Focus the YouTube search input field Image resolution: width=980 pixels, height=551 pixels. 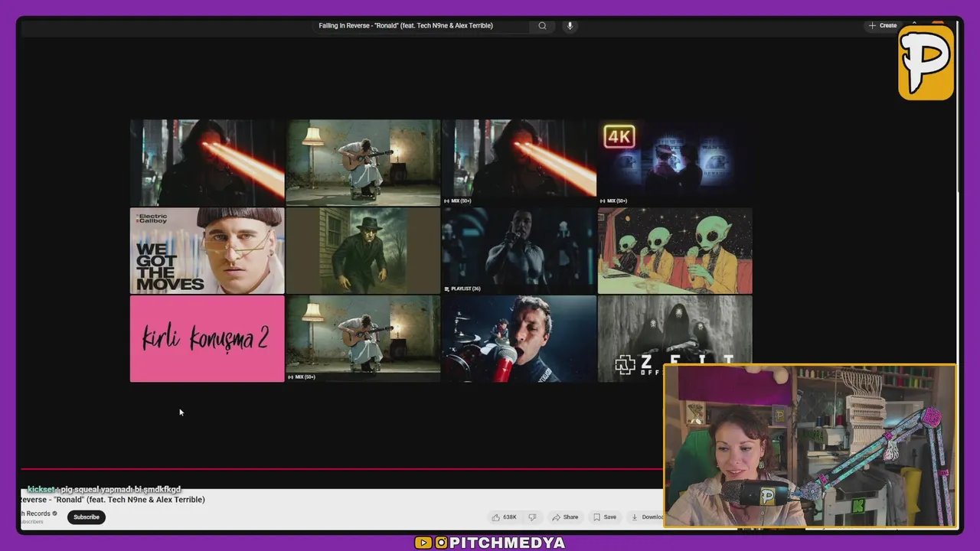tap(421, 25)
